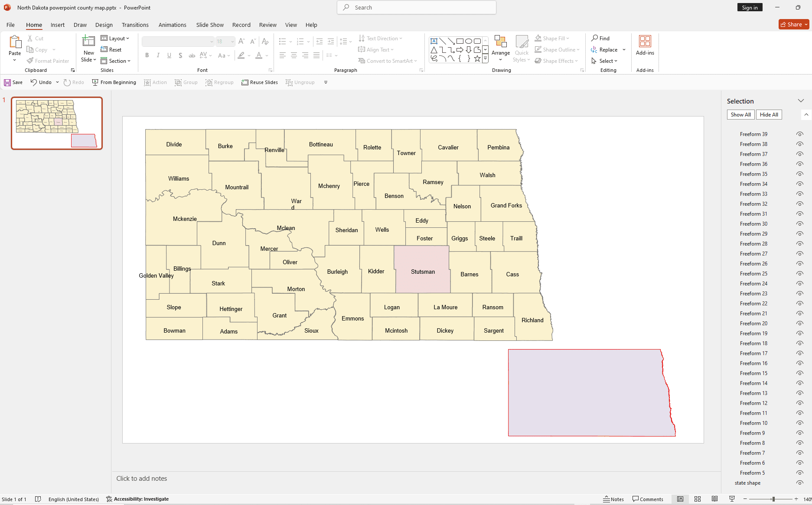Toggle visibility of Freeform 10
This screenshot has height=505, width=812.
tap(800, 423)
